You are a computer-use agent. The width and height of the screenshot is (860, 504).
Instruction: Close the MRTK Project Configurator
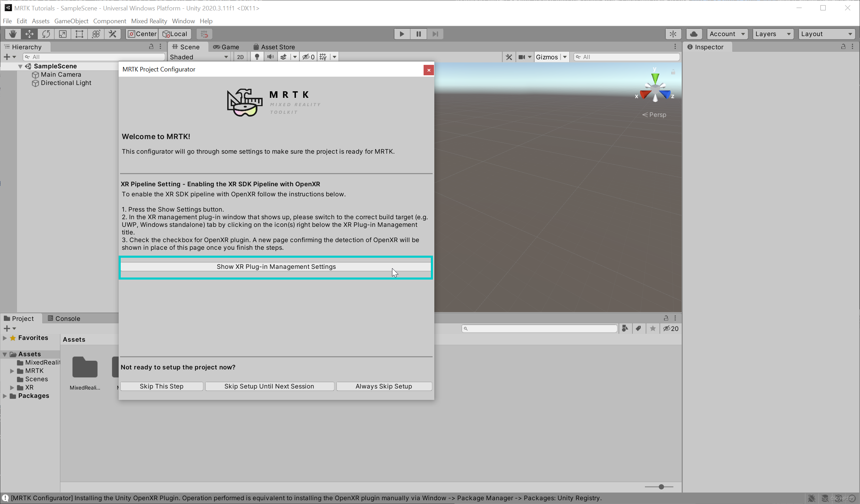pyautogui.click(x=429, y=70)
